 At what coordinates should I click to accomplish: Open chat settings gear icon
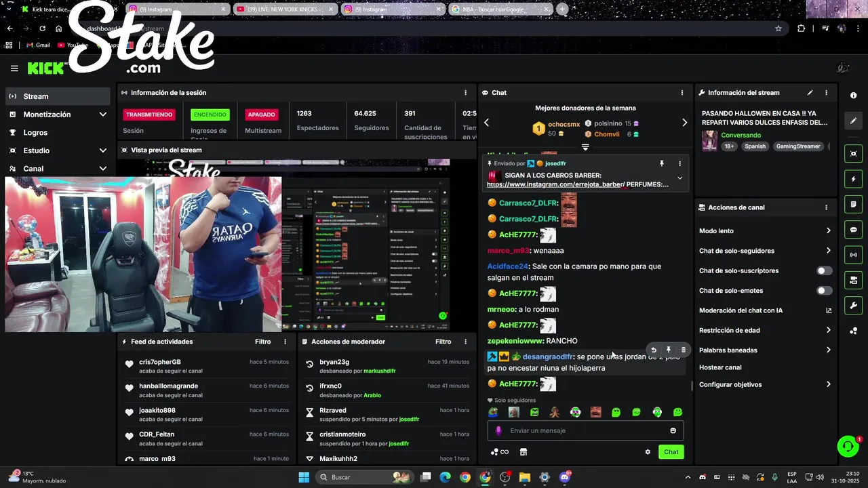click(x=648, y=452)
